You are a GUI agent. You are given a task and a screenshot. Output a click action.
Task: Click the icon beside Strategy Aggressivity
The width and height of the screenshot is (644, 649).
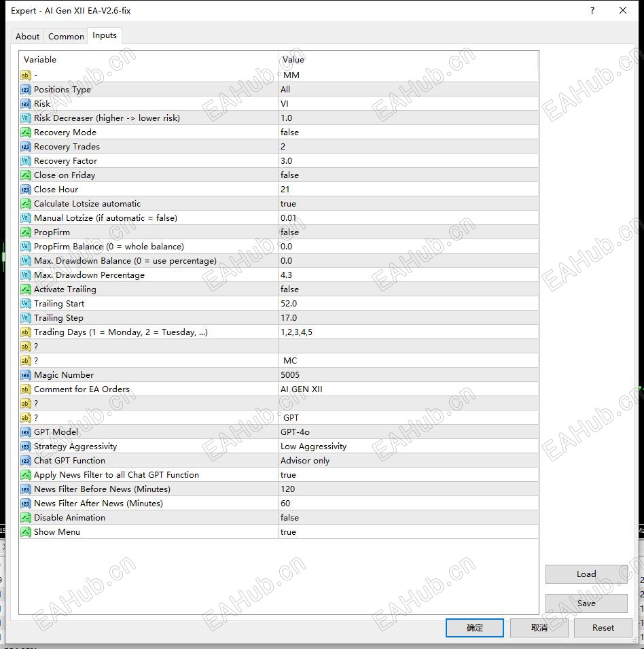[x=26, y=446]
